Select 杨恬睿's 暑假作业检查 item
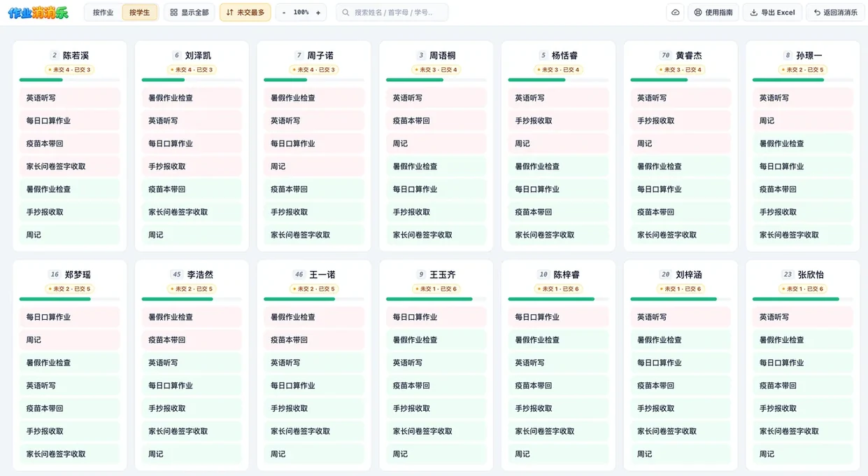Screen dimensions: 868x476 [x=558, y=167]
